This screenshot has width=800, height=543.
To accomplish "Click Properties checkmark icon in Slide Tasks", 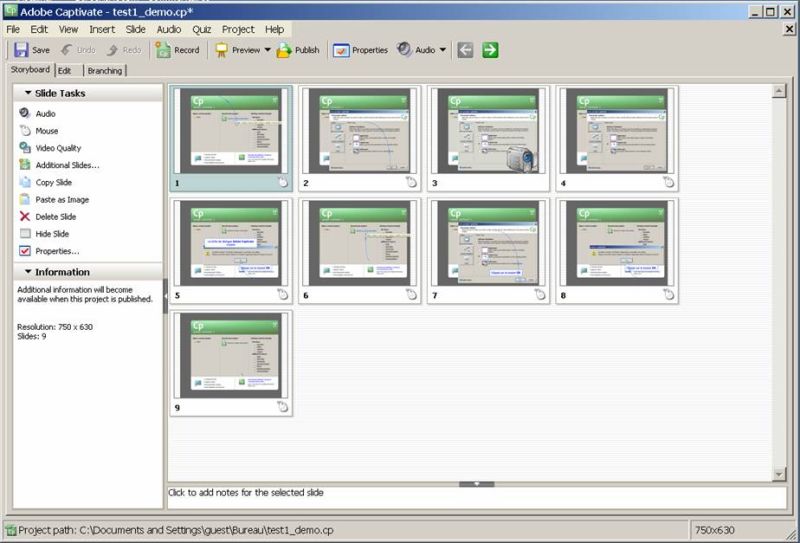I will pyautogui.click(x=24, y=251).
